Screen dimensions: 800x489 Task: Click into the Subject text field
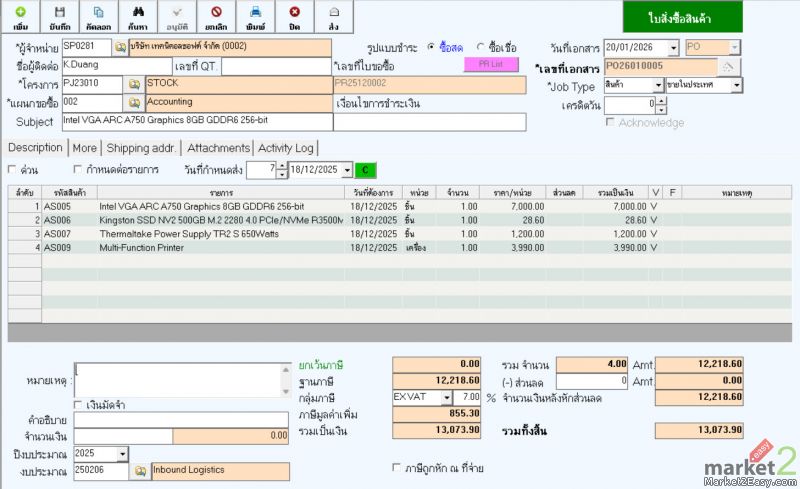[x=292, y=121]
